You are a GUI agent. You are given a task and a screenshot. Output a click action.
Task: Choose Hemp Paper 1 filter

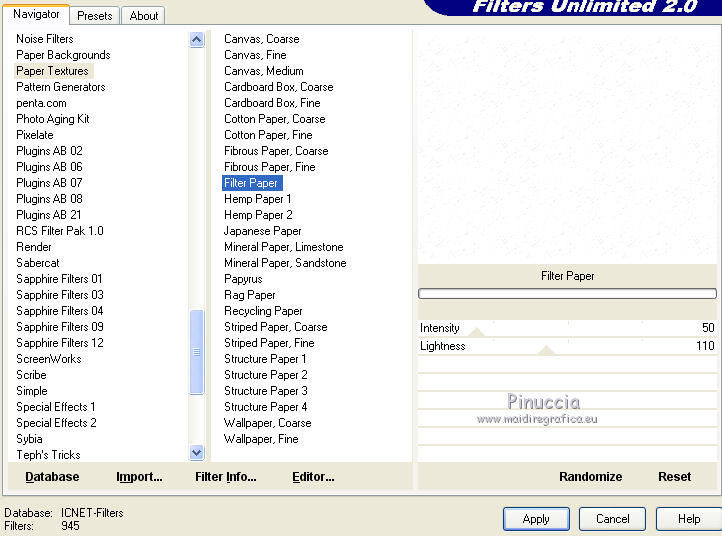tap(257, 199)
